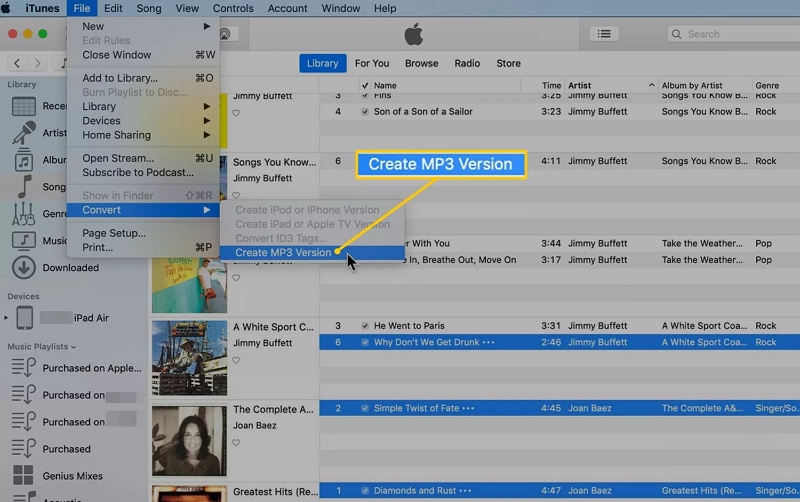Image resolution: width=800 pixels, height=502 pixels.
Task: Click more dots on Why Don't We Get Drunk
Action: coord(488,342)
